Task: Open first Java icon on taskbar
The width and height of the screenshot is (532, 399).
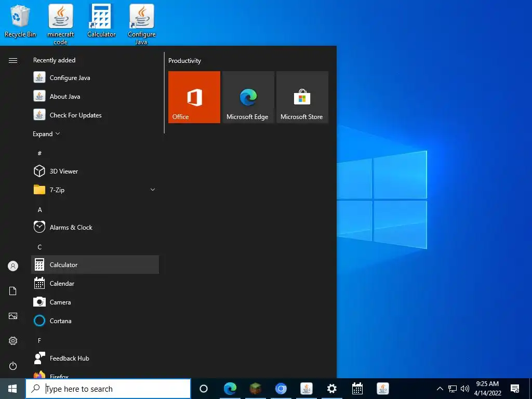Action: click(307, 389)
